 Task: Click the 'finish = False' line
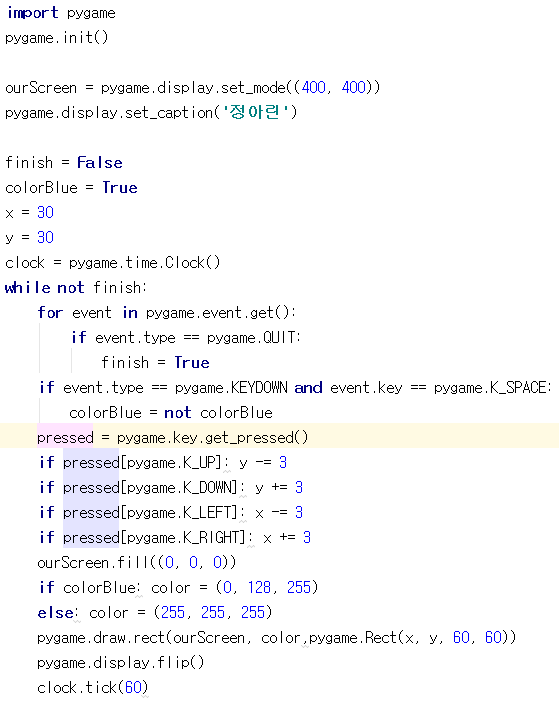[64, 162]
